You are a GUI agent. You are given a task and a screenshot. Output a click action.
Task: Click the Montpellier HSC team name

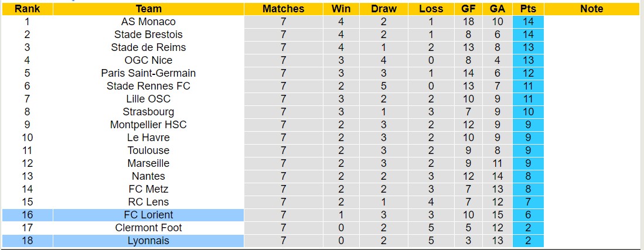click(x=148, y=125)
